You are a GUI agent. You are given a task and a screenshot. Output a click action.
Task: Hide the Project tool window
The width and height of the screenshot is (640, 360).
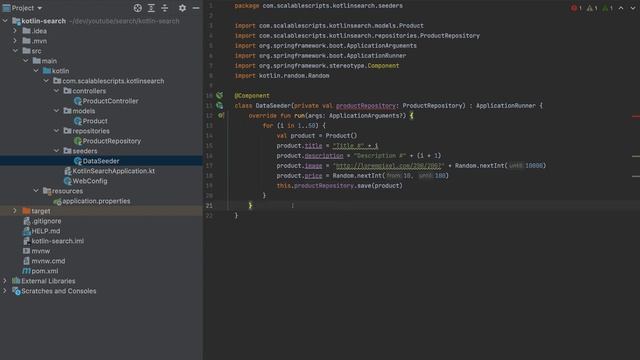coord(196,8)
